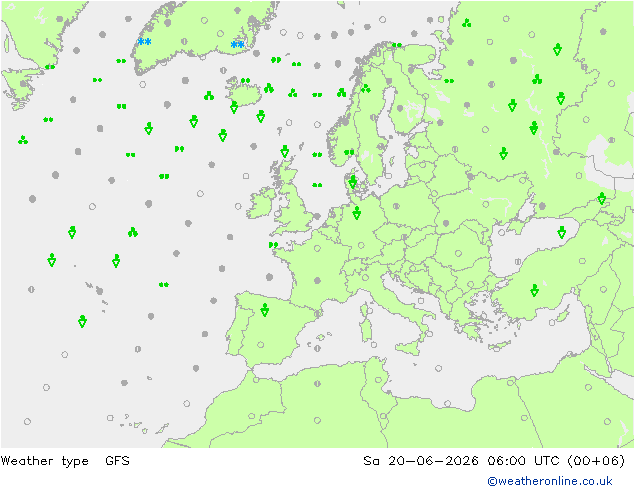The image size is (634, 490).
Task: Click grey overcast dot in Bay of Biscay
Action: (270, 277)
